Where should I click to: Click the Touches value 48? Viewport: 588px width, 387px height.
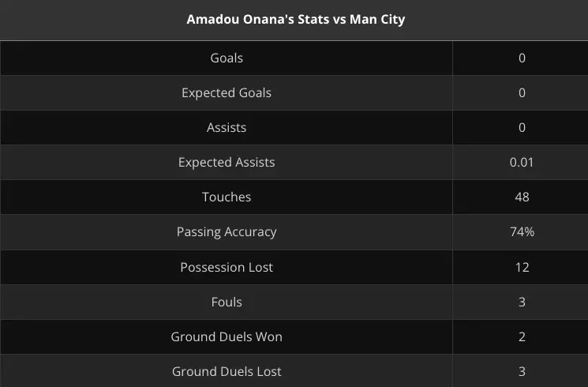point(522,197)
